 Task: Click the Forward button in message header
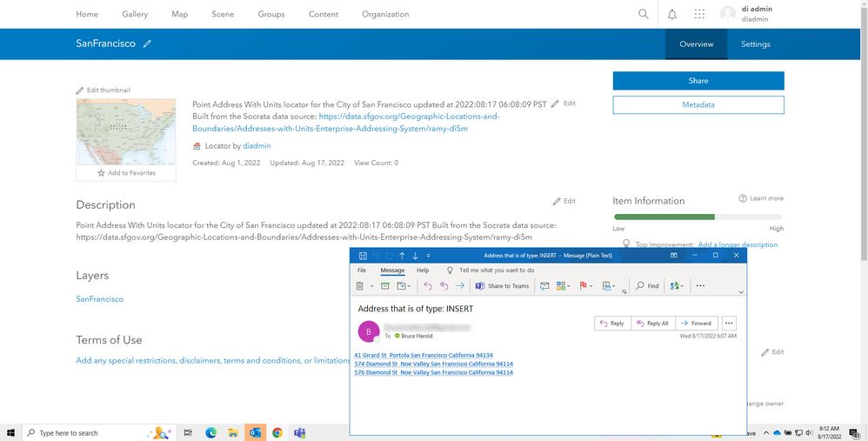[x=696, y=324]
